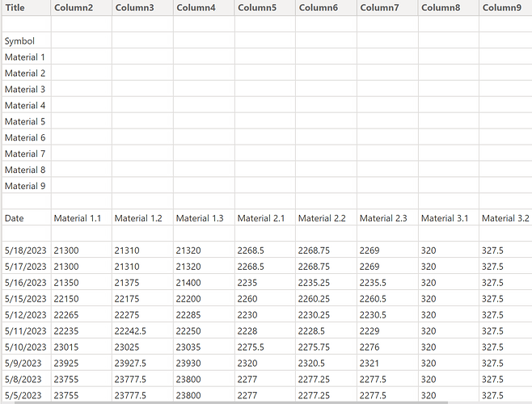
Task: Click the Column4 column header
Action: 204,7
